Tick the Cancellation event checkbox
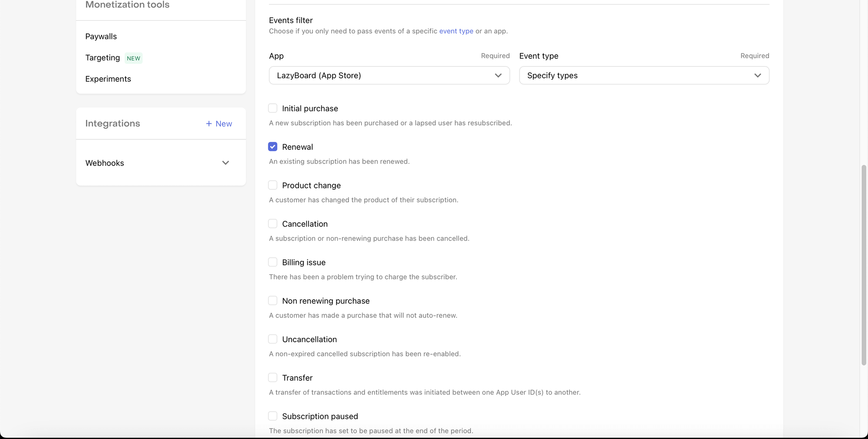 (273, 224)
